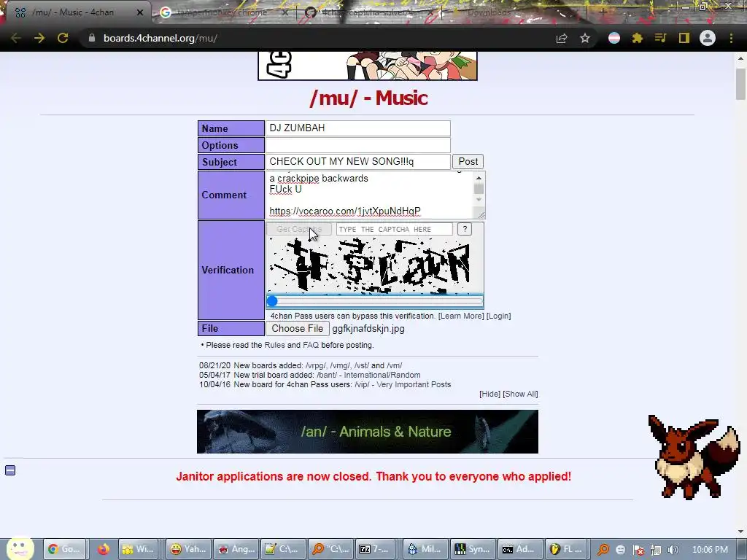Screen dimensions: 747x560
Task: Click the Choose File button
Action: (x=298, y=329)
